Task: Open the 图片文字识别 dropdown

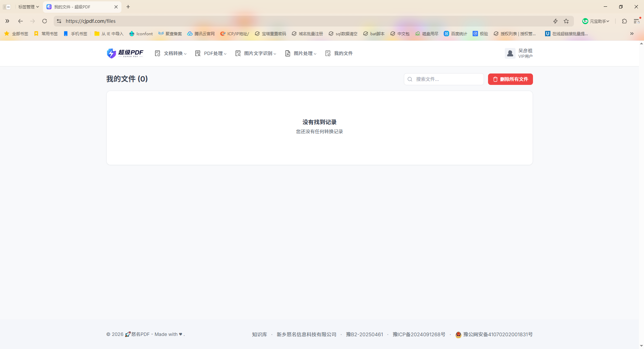Action: (256, 53)
